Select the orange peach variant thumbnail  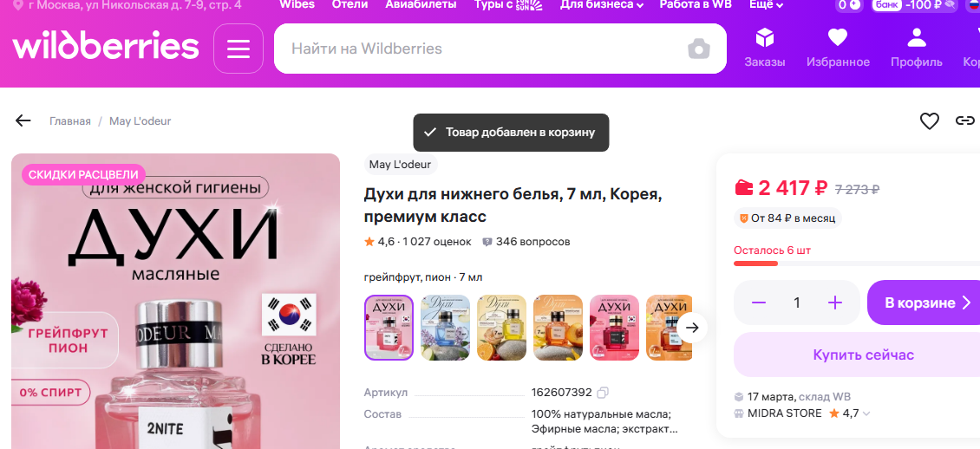coord(558,328)
